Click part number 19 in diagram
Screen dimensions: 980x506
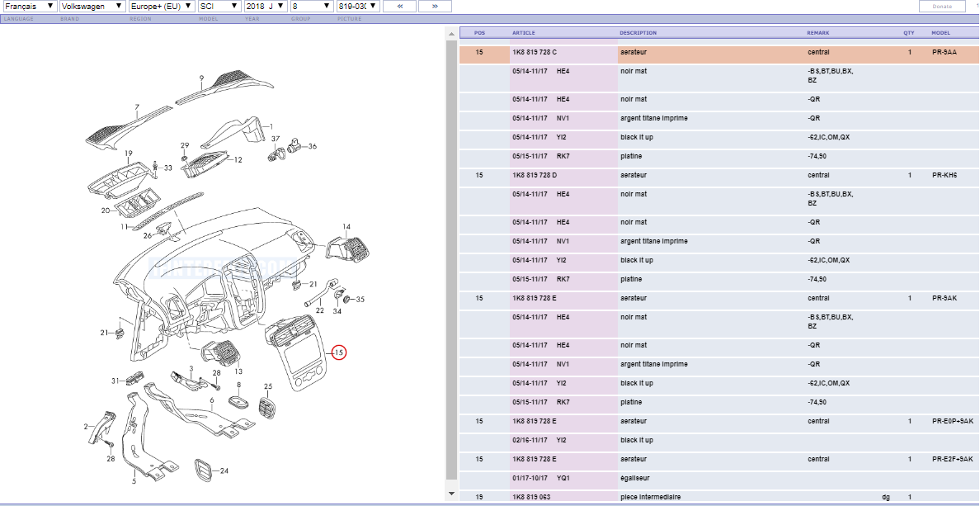tap(129, 153)
